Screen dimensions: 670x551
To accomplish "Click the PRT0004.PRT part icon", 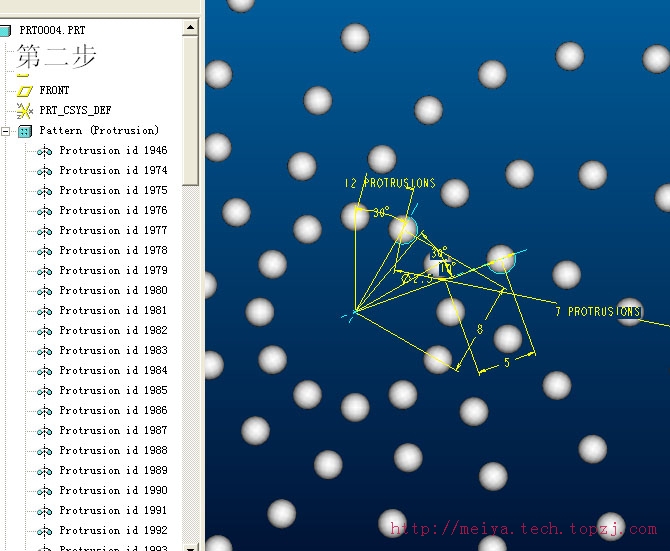I will 6,31.
